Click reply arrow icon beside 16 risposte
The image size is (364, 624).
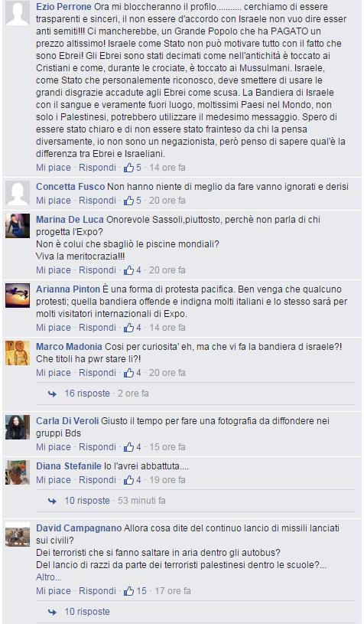click(x=52, y=394)
